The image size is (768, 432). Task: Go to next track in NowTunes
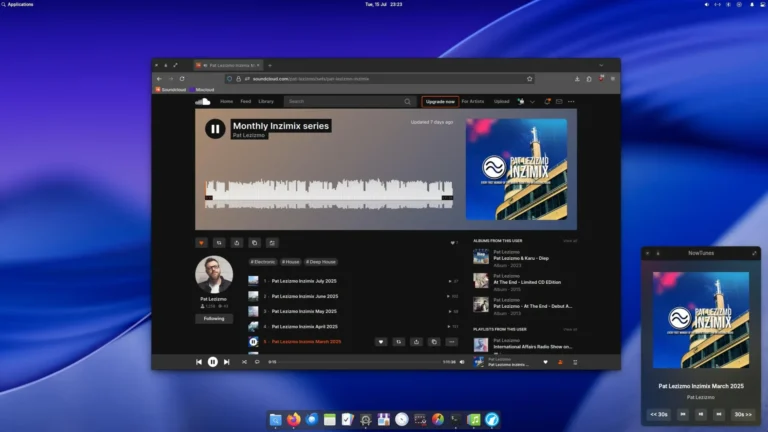pos(719,414)
